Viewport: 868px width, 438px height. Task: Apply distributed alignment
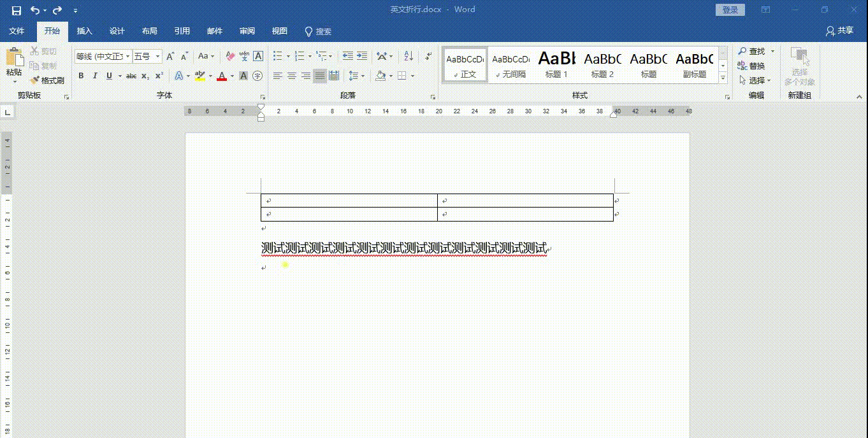click(334, 76)
